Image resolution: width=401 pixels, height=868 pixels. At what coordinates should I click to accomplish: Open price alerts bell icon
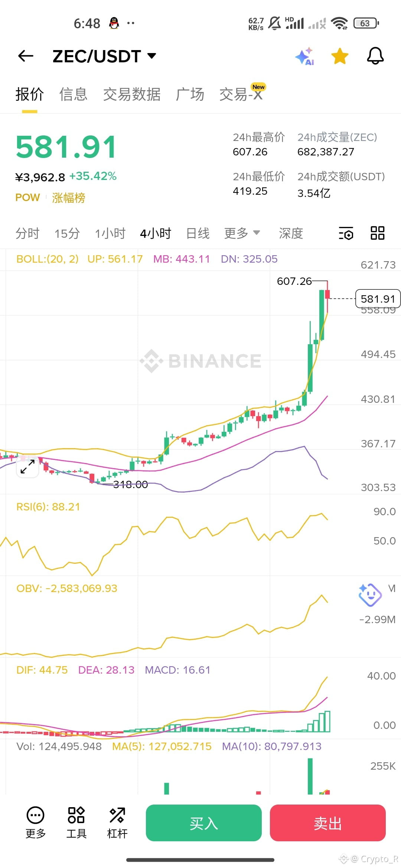(x=375, y=56)
